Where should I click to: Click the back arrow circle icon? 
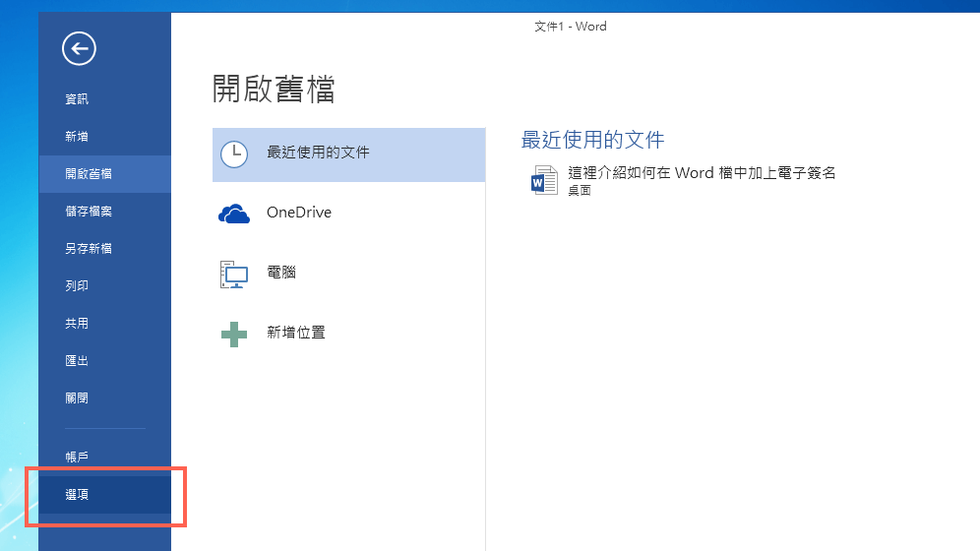click(79, 48)
